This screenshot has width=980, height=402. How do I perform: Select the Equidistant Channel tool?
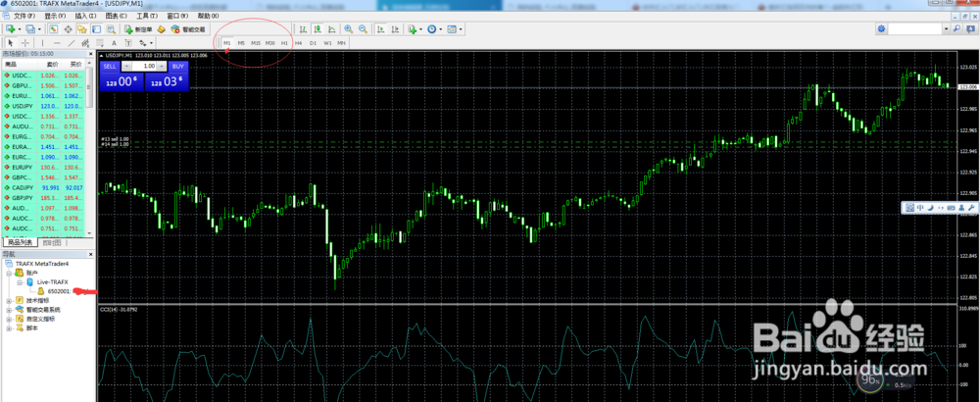tap(85, 43)
